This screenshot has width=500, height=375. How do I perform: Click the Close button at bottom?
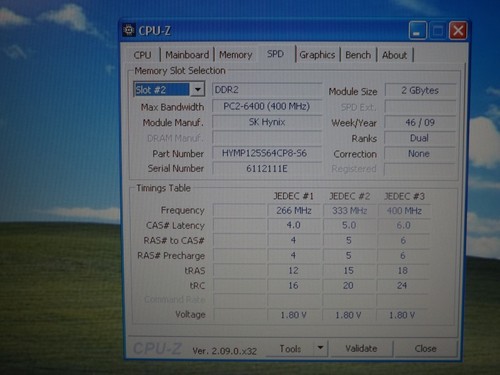click(425, 349)
